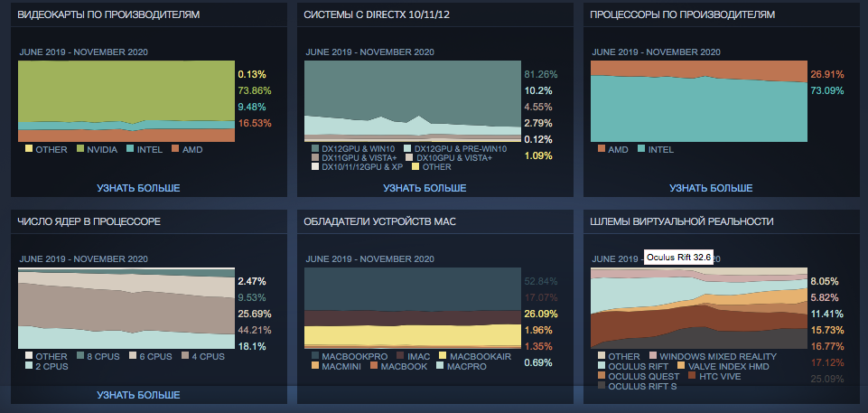Click the OCULUS RIFT S legend swatch
Screen dimensions: 868x413
(x=602, y=385)
